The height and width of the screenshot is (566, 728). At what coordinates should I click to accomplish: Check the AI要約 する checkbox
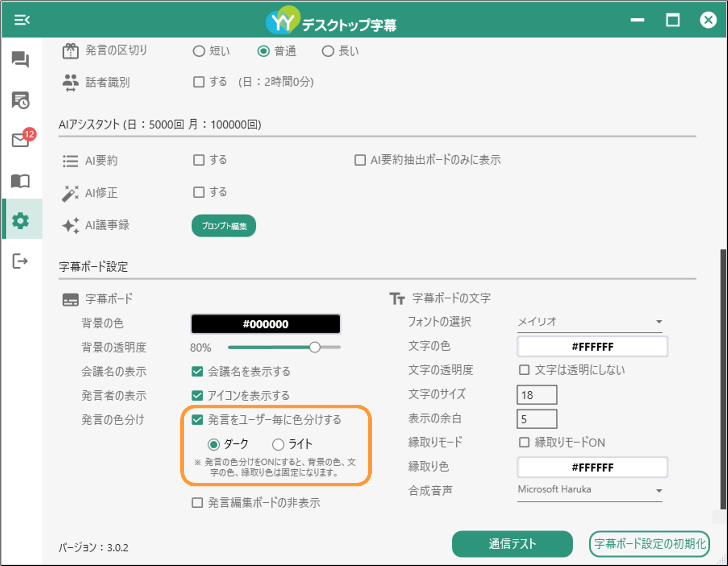[199, 160]
